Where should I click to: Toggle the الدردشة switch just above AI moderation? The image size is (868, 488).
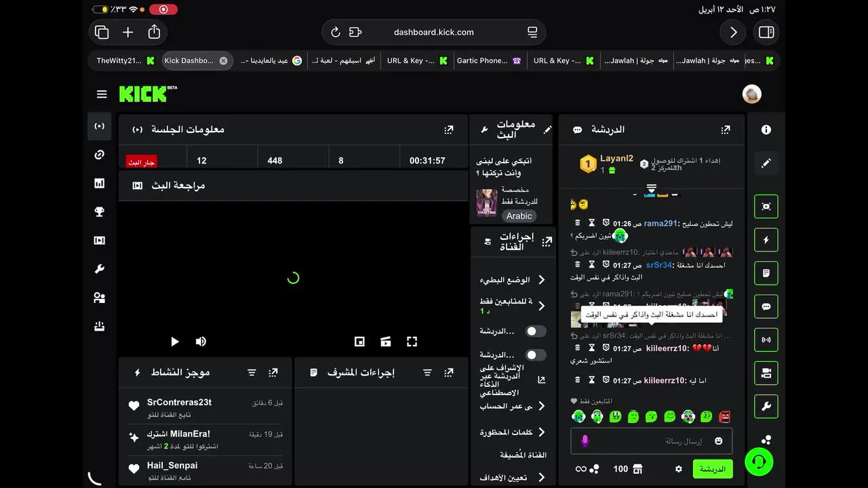pyautogui.click(x=536, y=355)
